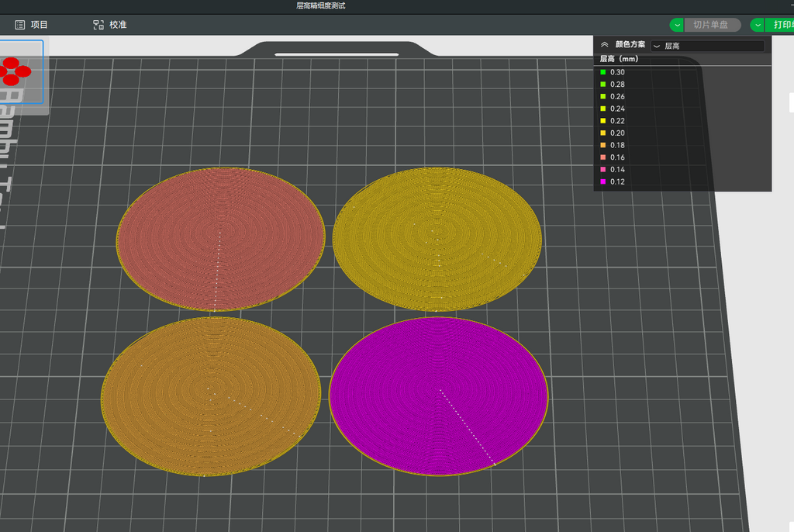Open the green dropdown arrow beside 打印
This screenshot has width=794, height=532.
tap(758, 25)
